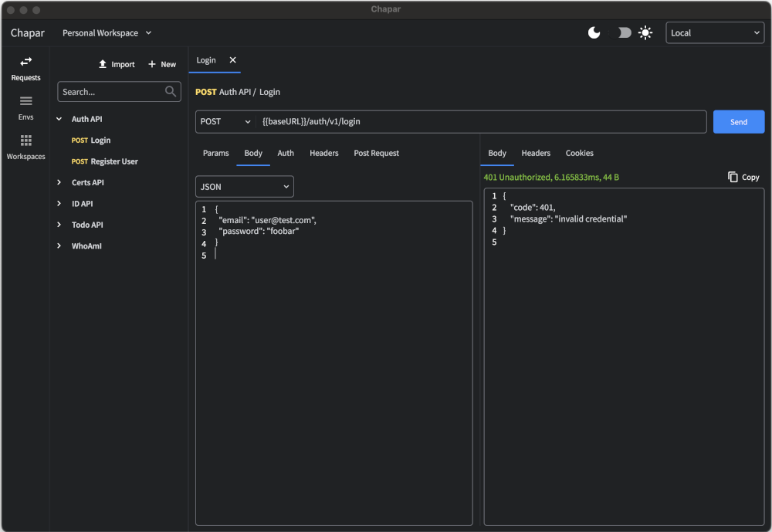The width and height of the screenshot is (772, 532).
Task: Click the Auth API breadcrumb text
Action: (235, 92)
